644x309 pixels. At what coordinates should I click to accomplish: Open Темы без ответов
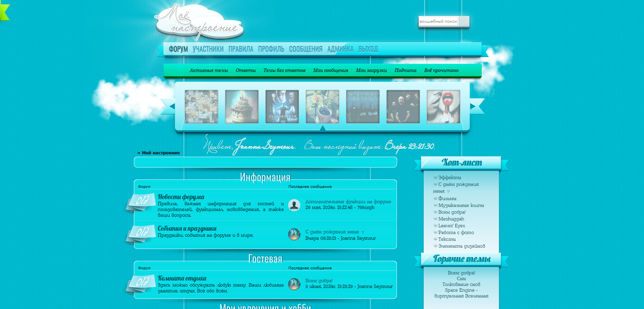click(x=284, y=70)
